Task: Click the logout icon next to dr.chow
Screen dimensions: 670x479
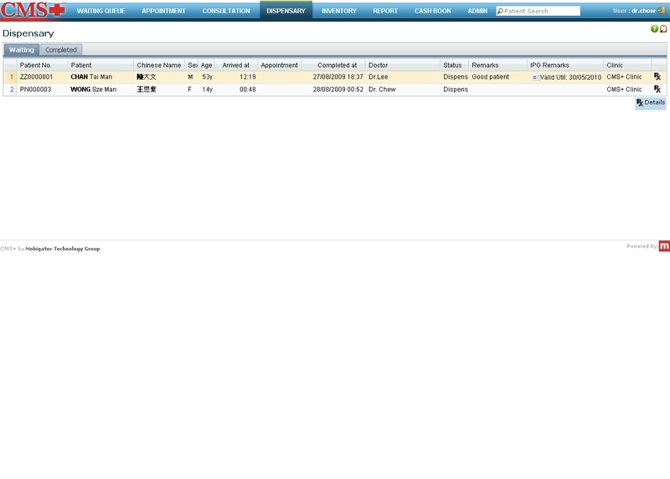Action: [662, 11]
